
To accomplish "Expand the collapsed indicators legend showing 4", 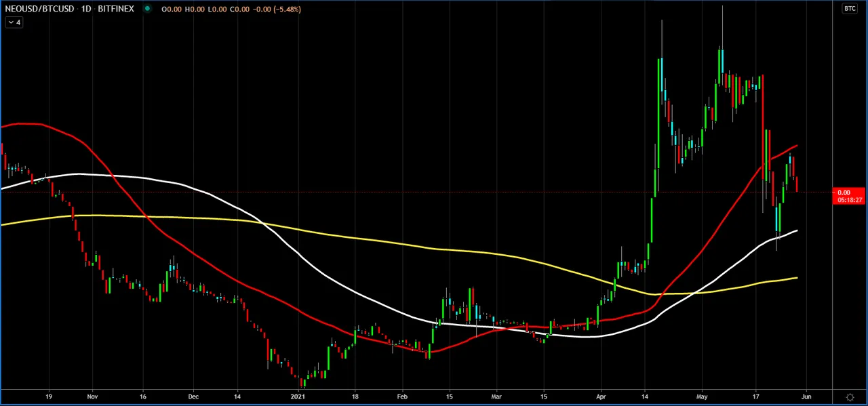I will point(14,22).
